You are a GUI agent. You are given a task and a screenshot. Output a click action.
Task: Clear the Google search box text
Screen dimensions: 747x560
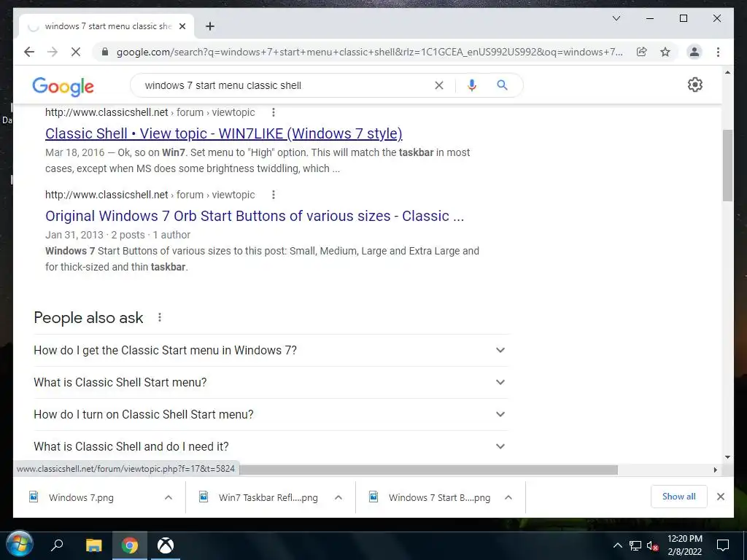pyautogui.click(x=438, y=85)
